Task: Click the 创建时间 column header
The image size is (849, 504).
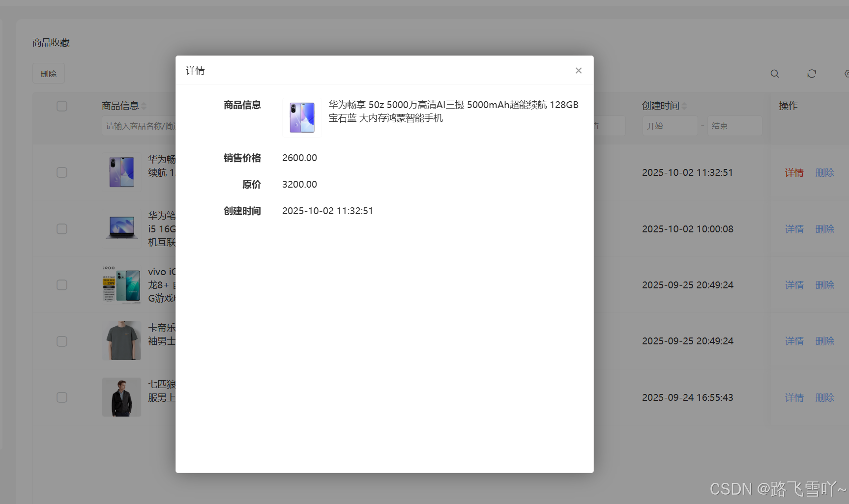Action: [660, 106]
